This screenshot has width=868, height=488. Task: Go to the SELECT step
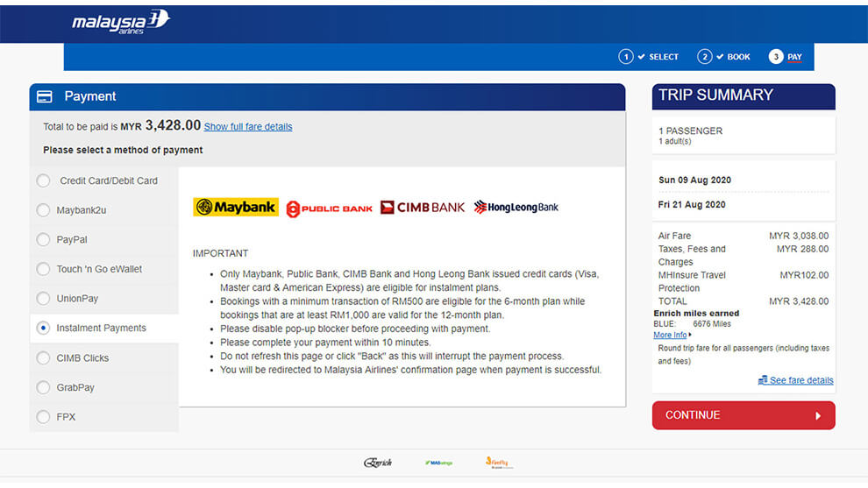click(664, 56)
